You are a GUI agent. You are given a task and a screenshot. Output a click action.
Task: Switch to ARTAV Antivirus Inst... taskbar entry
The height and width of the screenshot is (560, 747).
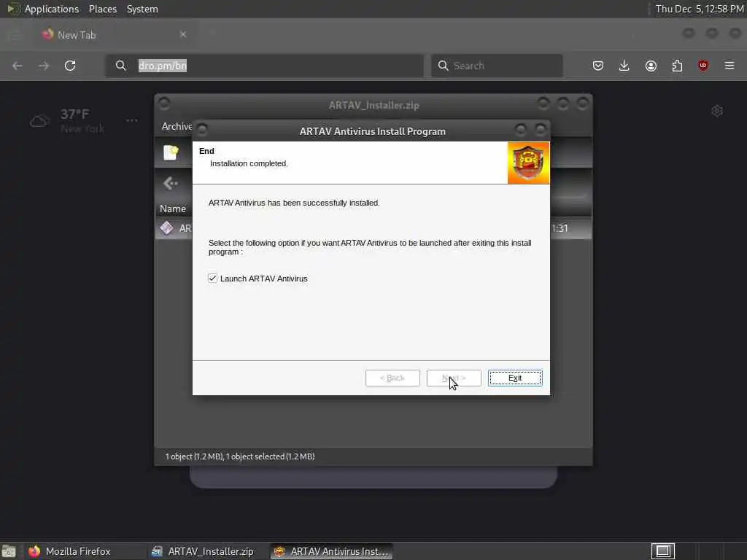click(332, 551)
